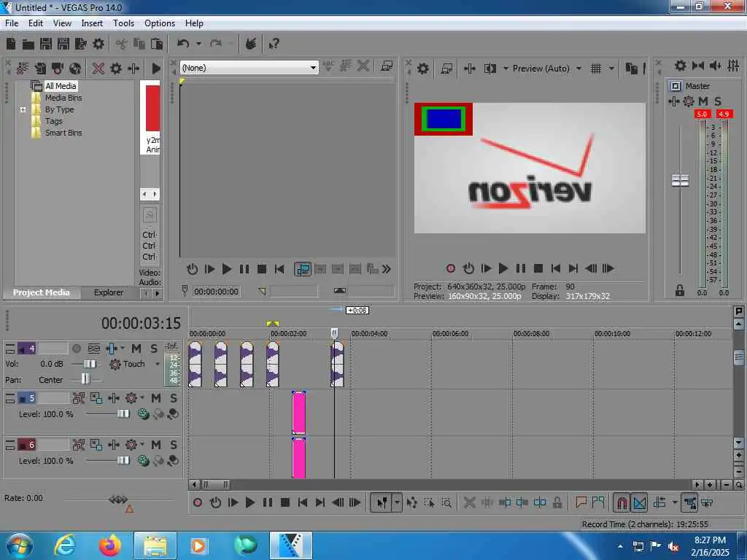This screenshot has width=747, height=560.
Task: Select the Zoom Edit magnifier tool
Action: (446, 502)
